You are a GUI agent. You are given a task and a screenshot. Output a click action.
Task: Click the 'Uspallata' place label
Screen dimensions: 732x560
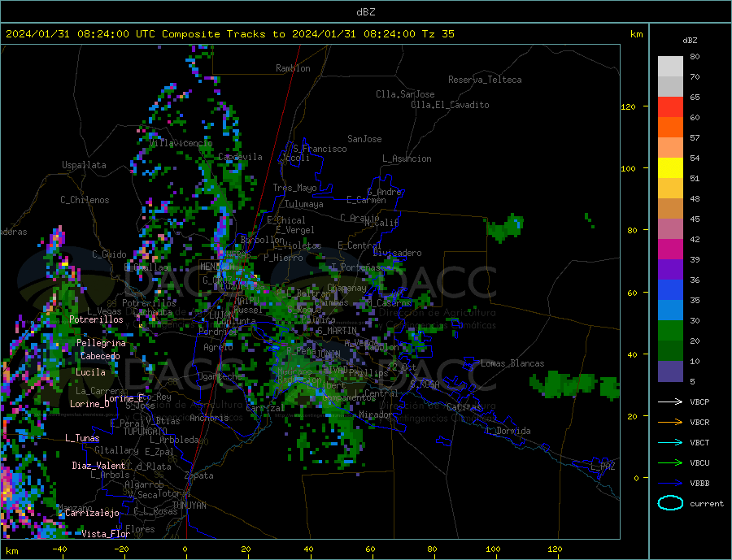coord(84,165)
